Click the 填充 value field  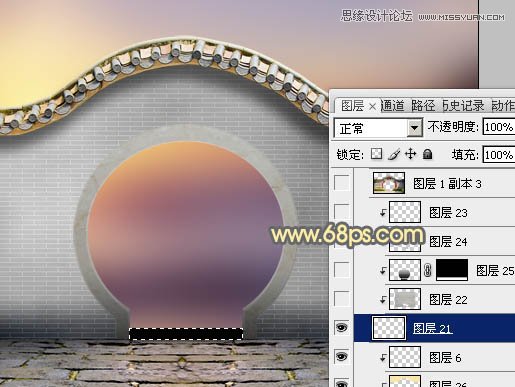499,155
